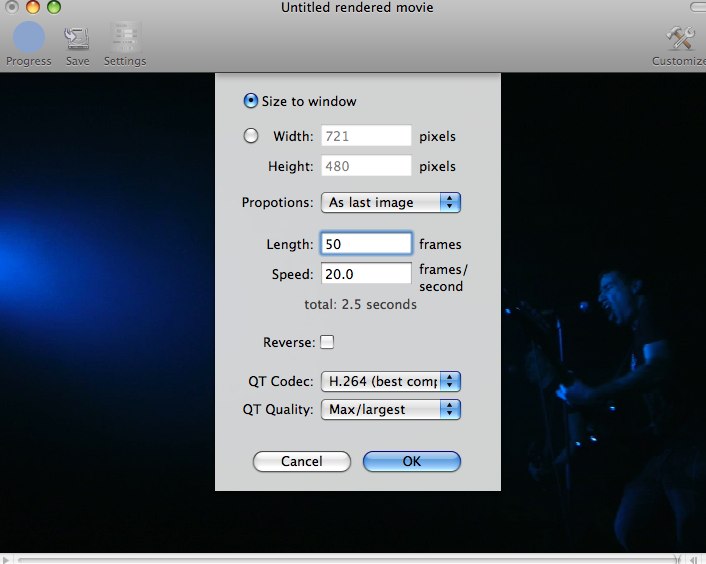The width and height of the screenshot is (706, 564).
Task: Expand the QT Codec dropdown
Action: (391, 381)
